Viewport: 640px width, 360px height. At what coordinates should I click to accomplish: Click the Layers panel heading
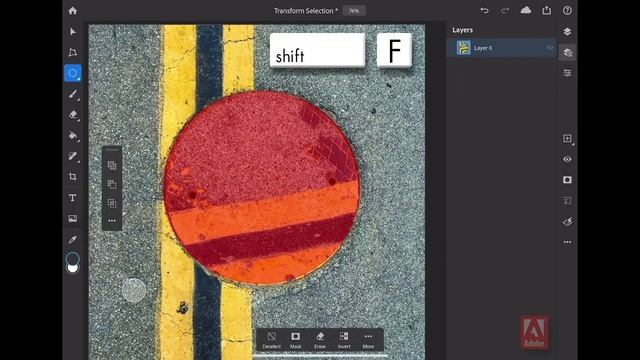462,30
